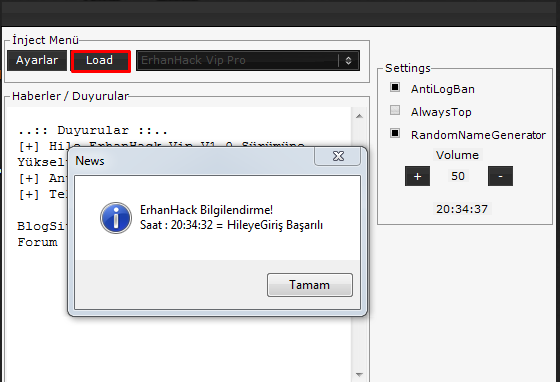Confirm the News dialog with Tamam
Image resolution: width=560 pixels, height=382 pixels.
coord(310,285)
